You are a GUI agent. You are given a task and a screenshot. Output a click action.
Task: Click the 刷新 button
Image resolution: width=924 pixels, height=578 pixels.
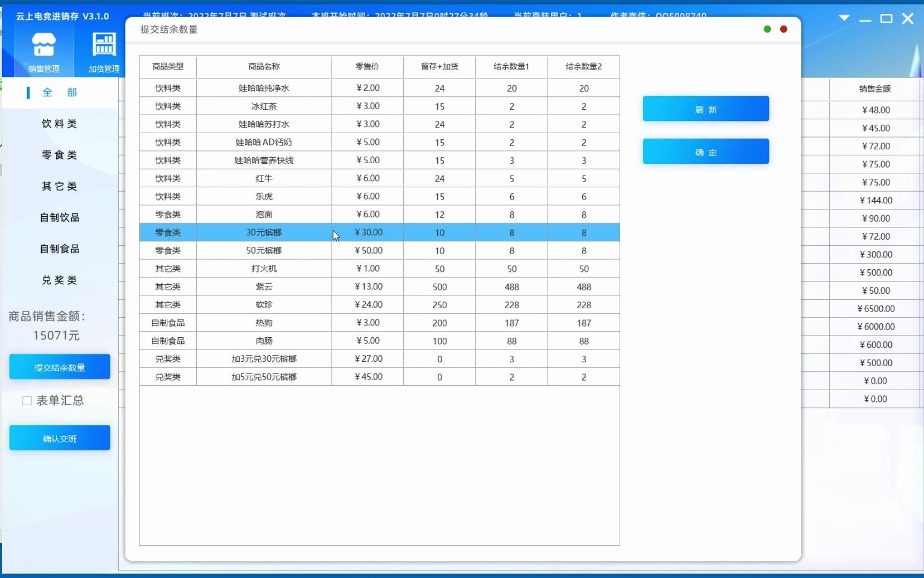[x=706, y=109]
